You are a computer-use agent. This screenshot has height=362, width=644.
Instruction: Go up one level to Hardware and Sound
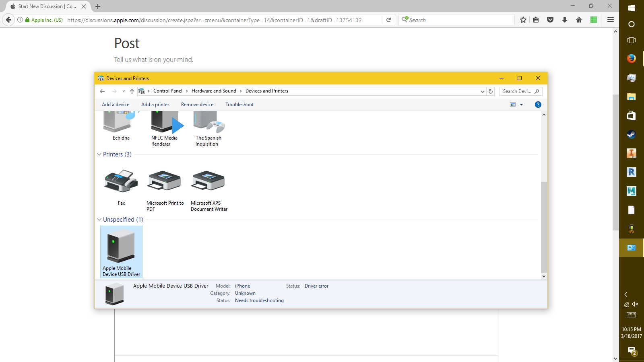[132, 91]
